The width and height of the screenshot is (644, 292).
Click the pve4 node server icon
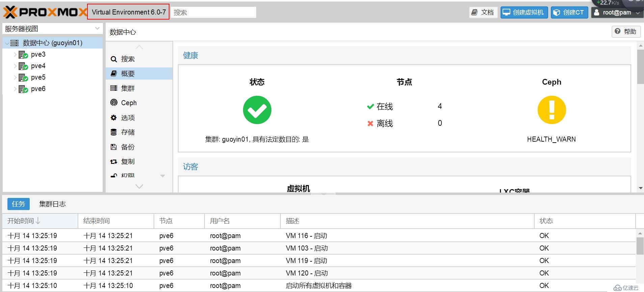tap(23, 66)
